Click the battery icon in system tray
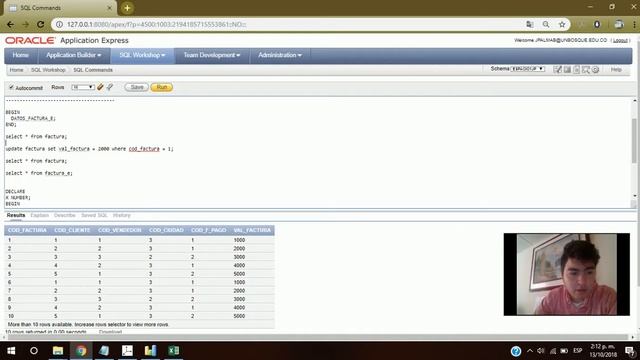 point(564,351)
